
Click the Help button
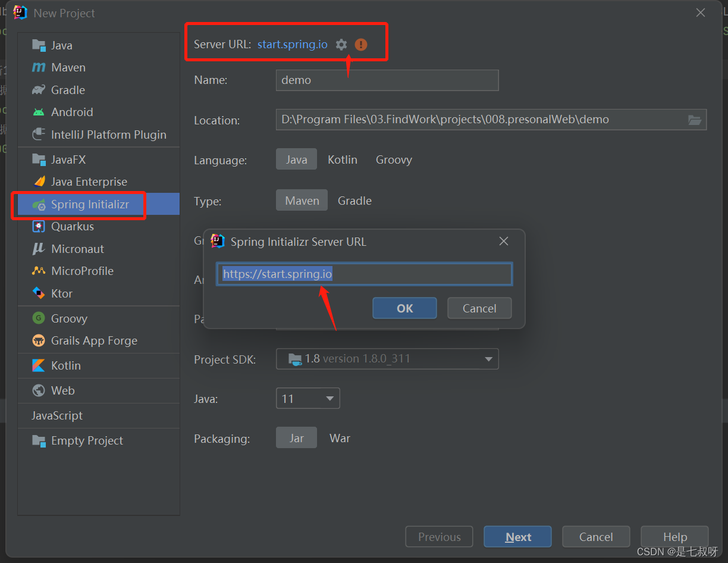point(675,537)
